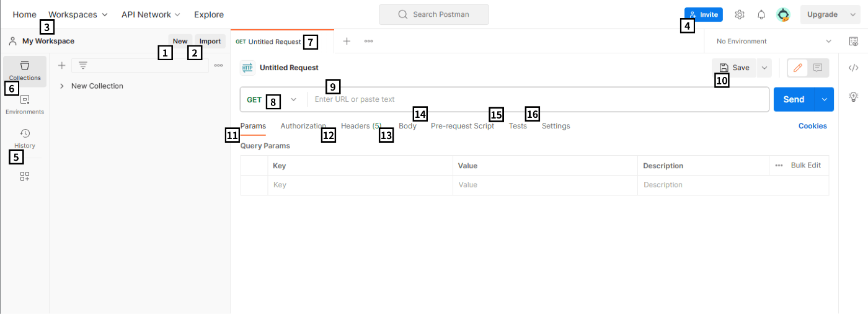868x314 pixels.
Task: Click the configure sidebar apps grid icon
Action: point(25,176)
